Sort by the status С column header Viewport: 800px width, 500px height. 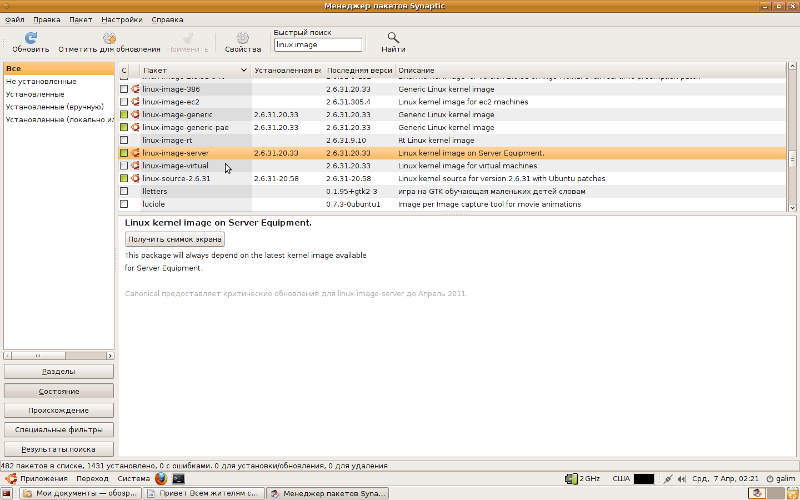pos(123,70)
